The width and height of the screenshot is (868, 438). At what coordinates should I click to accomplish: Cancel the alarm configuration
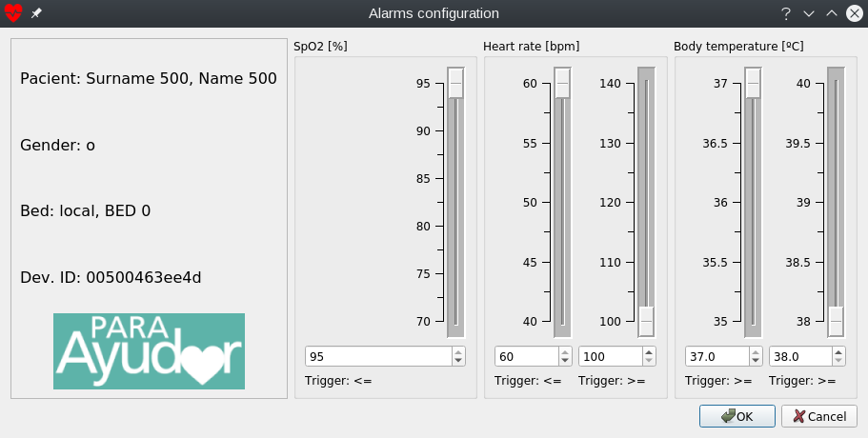pyautogui.click(x=819, y=416)
